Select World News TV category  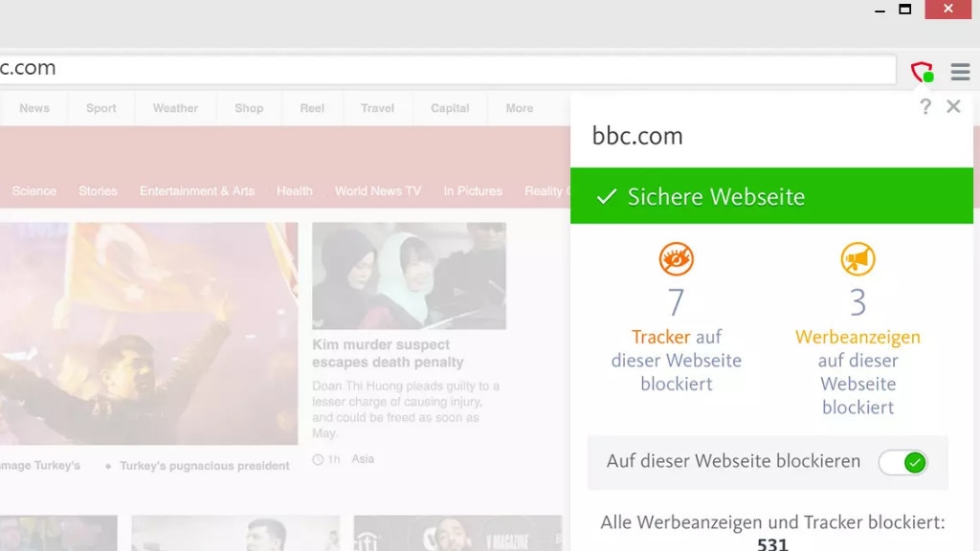(378, 191)
